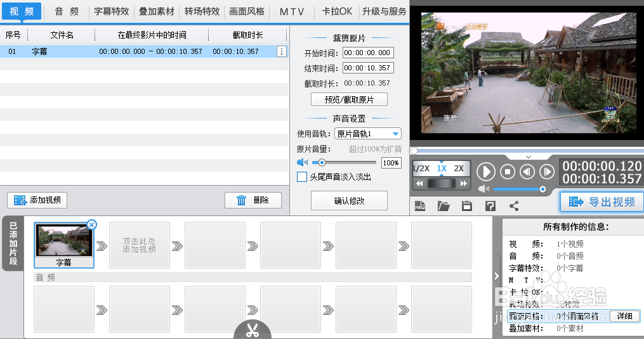Click the 开始时间 input field
Screen dimensions: 644x339
pos(368,53)
